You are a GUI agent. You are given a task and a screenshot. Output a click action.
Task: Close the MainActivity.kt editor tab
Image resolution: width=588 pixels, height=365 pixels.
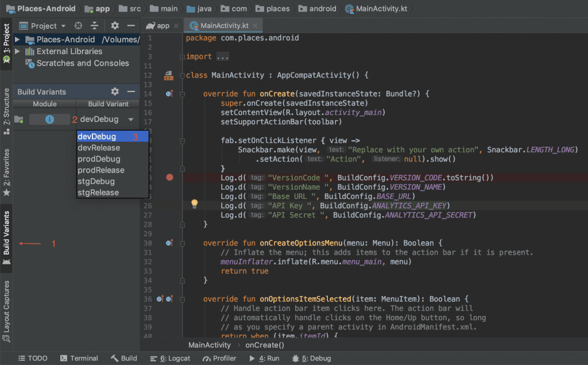(x=255, y=25)
